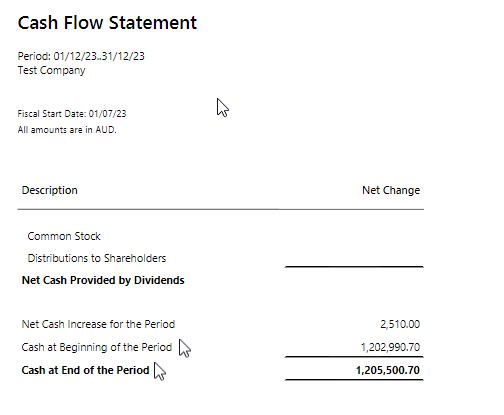Click the 1,205,500.70 ending cash total

(388, 370)
